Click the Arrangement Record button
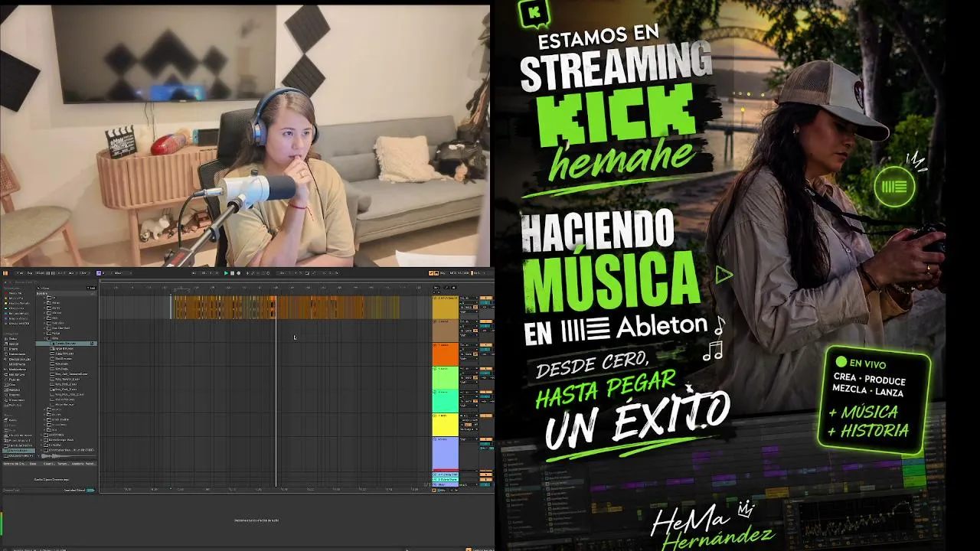Viewport: 980px width, 551px height. [238, 272]
